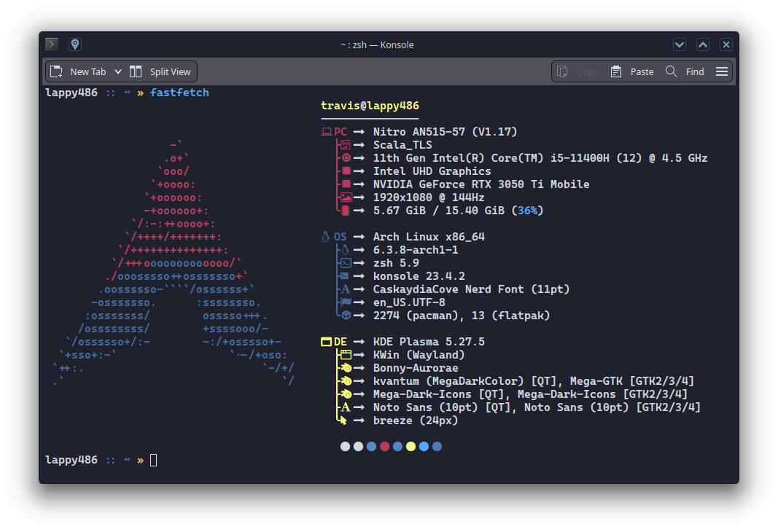This screenshot has width=778, height=532.
Task: Click the package icon next to 2274 (pacman)
Action: [x=346, y=316]
